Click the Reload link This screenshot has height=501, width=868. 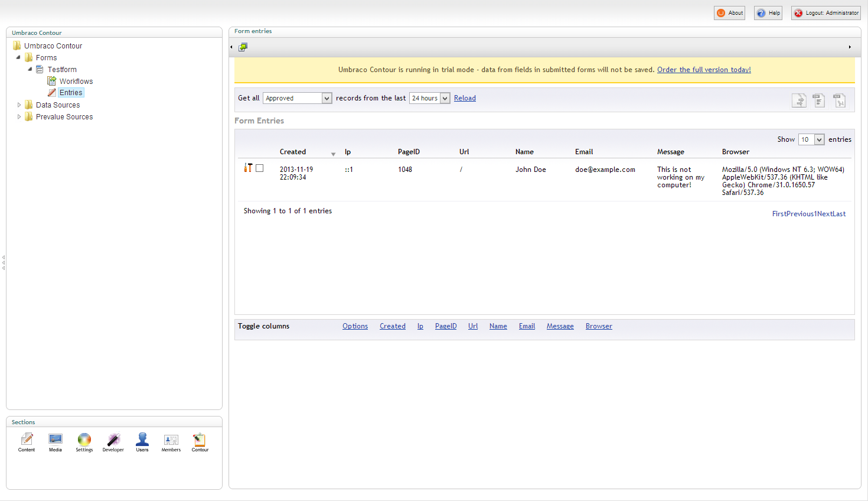point(465,98)
